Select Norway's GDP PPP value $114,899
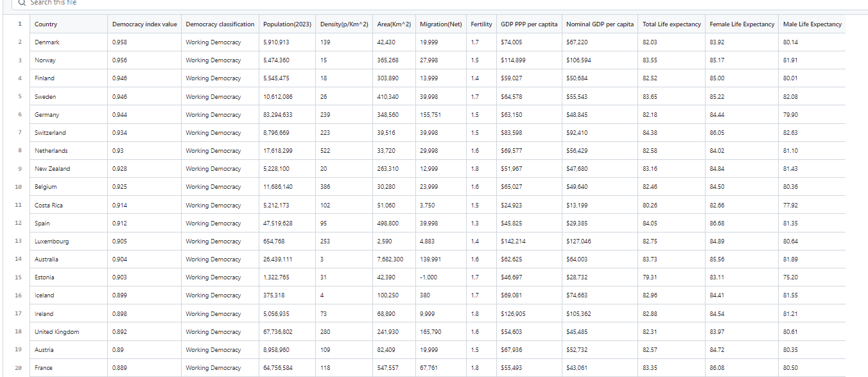 (x=513, y=60)
